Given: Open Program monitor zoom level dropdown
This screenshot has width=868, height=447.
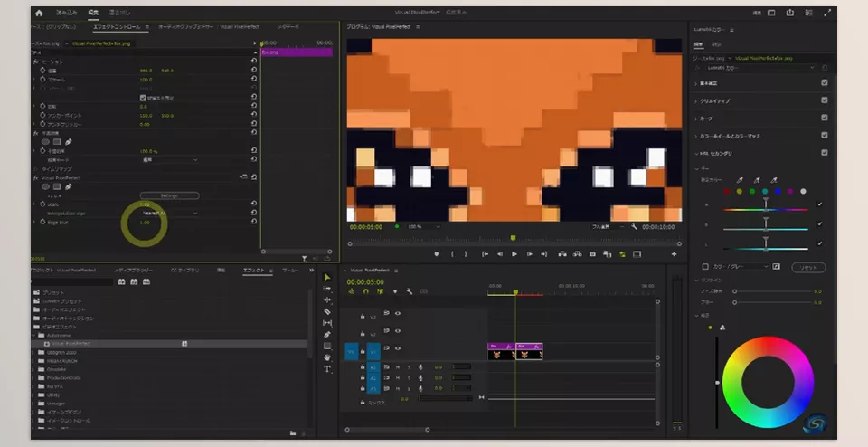Looking at the screenshot, I should click(x=423, y=226).
